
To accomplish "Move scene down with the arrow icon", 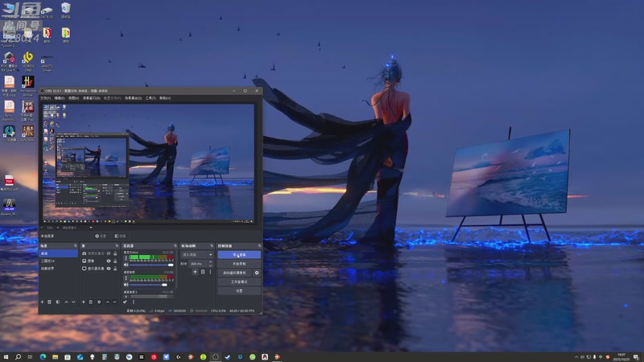I will (x=73, y=302).
